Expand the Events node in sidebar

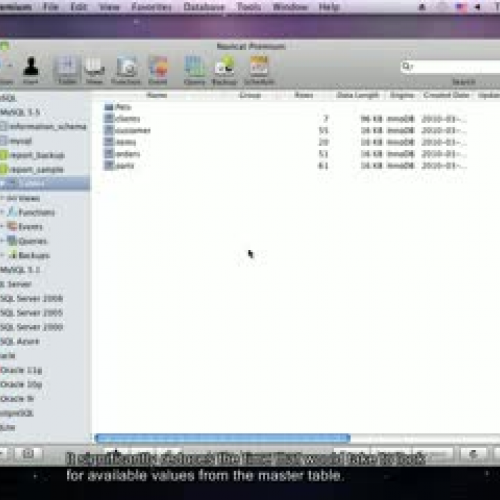click(2, 227)
